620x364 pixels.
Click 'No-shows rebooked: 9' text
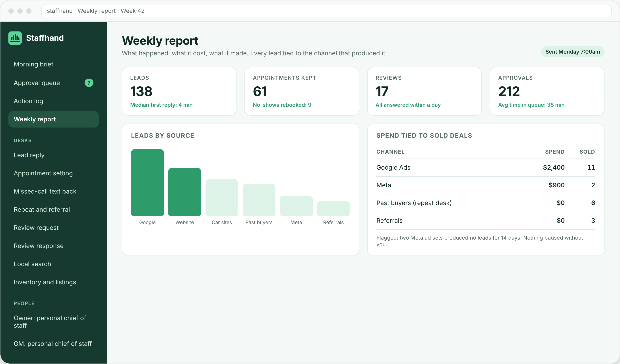[x=282, y=105]
